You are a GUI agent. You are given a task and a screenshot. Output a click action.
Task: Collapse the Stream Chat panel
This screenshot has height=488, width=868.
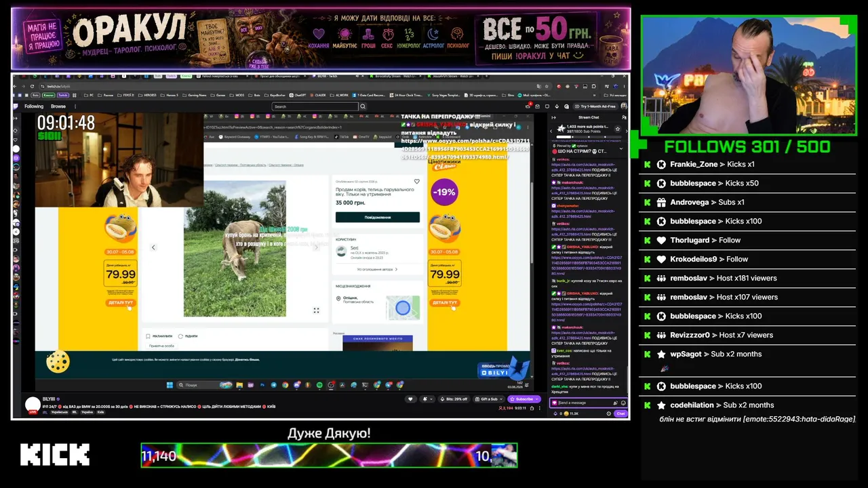pyautogui.click(x=553, y=117)
